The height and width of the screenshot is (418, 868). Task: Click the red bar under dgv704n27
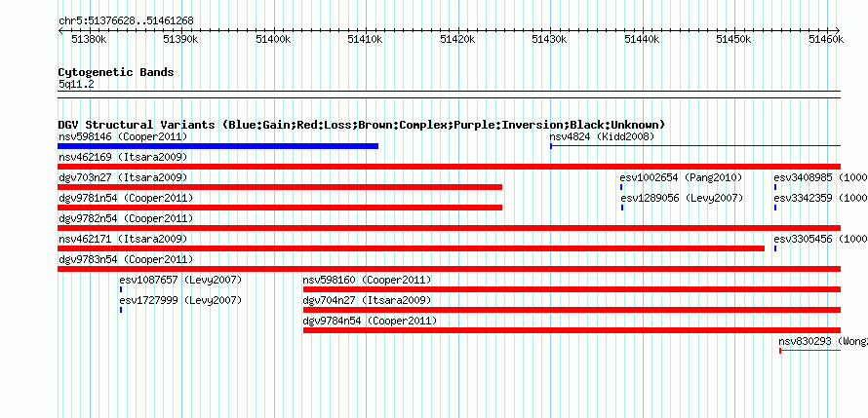572,310
